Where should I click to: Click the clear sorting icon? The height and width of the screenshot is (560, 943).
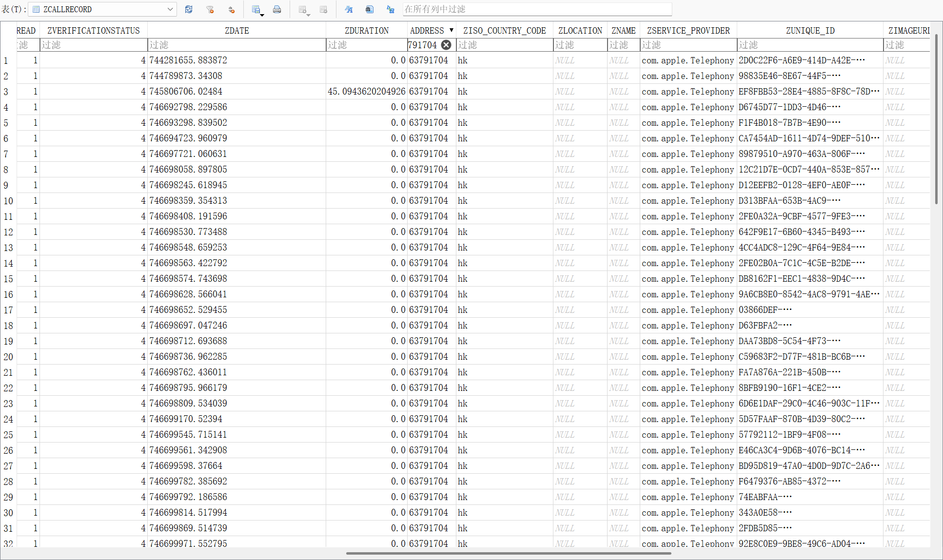coord(232,9)
